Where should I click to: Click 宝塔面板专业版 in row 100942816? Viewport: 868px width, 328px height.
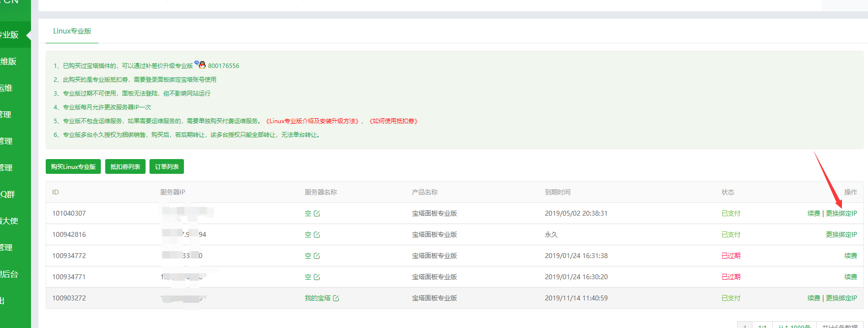[435, 235]
